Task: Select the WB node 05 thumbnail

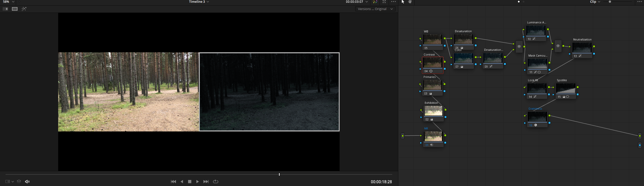Action: click(433, 39)
